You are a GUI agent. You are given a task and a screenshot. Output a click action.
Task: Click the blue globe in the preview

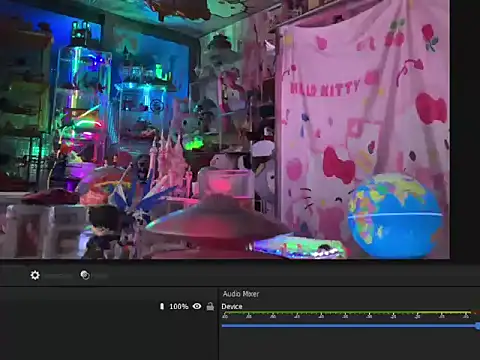[x=395, y=216]
